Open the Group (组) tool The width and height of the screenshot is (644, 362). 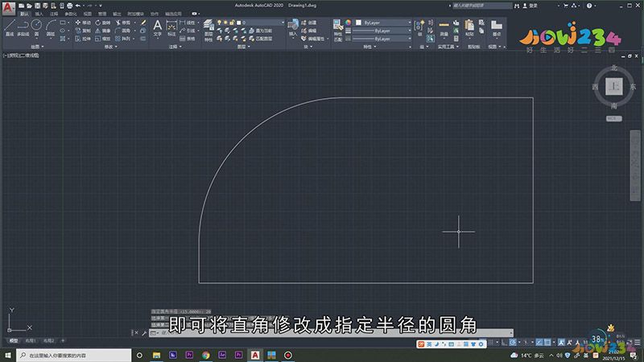[419, 28]
